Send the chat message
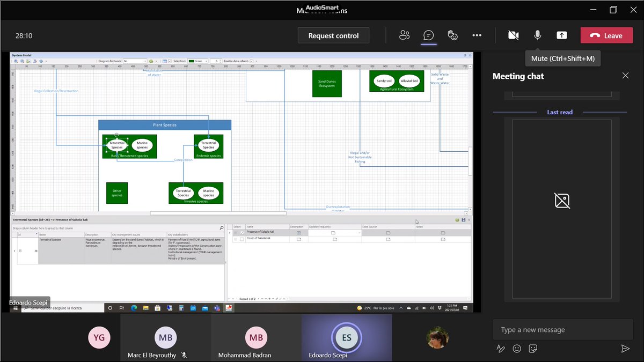 click(625, 349)
